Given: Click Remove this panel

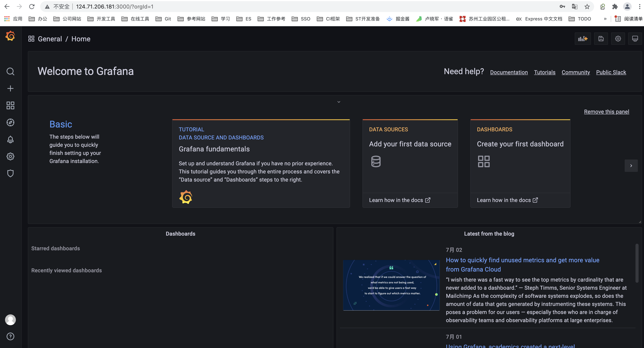Looking at the screenshot, I should (606, 112).
